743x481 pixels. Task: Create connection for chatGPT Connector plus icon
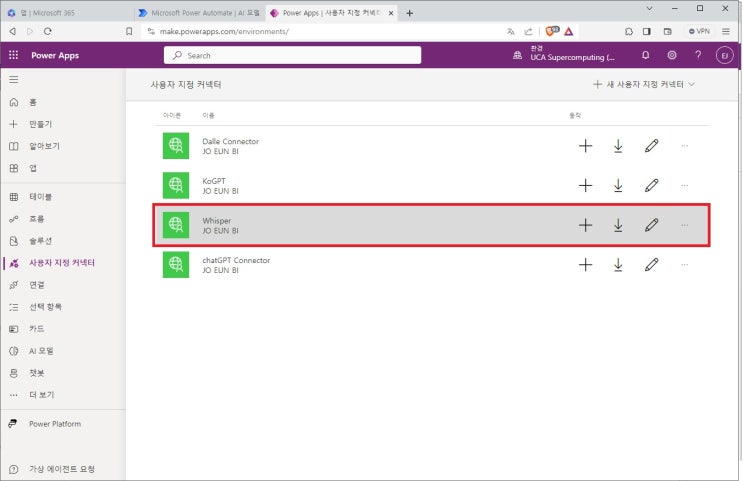pos(586,264)
